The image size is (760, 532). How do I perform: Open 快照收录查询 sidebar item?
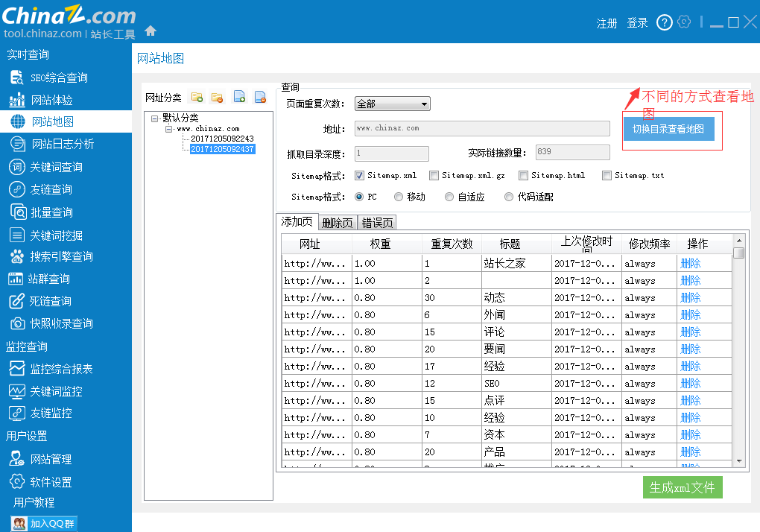point(51,323)
